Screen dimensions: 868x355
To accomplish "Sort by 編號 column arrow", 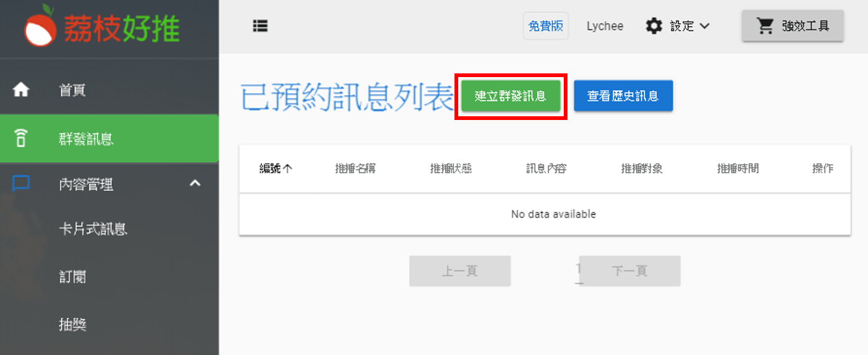I will pyautogui.click(x=288, y=168).
